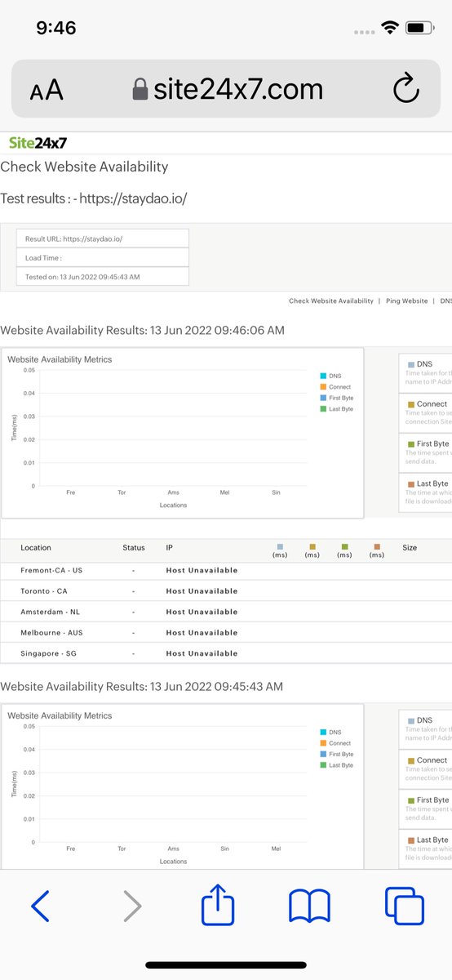Image resolution: width=452 pixels, height=980 pixels.
Task: Tap the Safari back arrow
Action: tap(40, 906)
